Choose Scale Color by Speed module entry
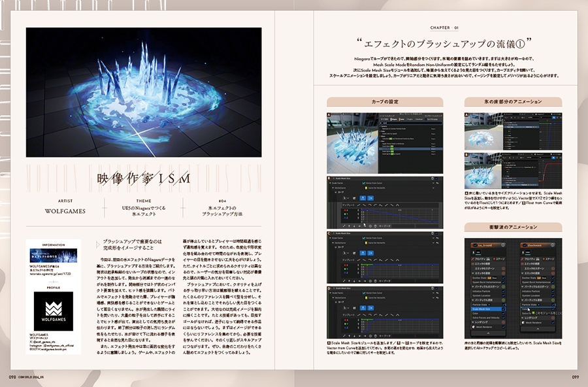The width and height of the screenshot is (588, 387). tap(389, 133)
